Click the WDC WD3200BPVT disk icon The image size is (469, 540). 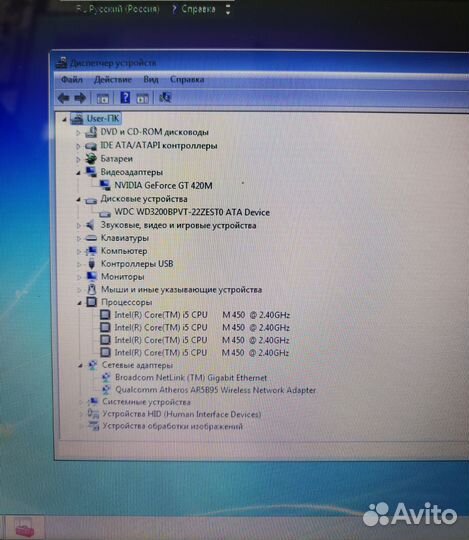coord(105,214)
